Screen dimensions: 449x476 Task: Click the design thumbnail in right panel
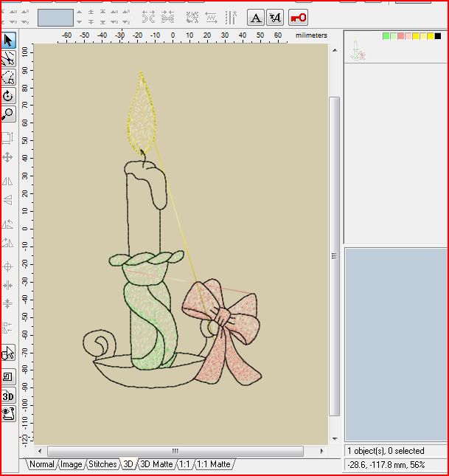pos(357,49)
